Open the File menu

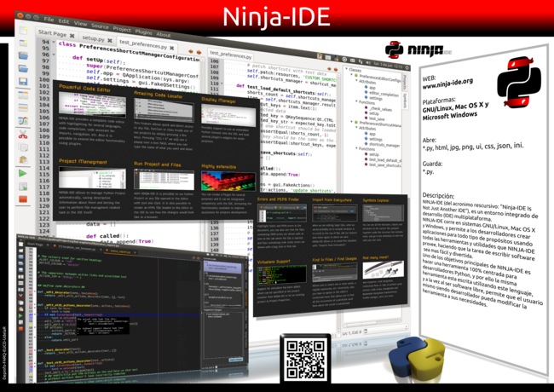(x=49, y=19)
